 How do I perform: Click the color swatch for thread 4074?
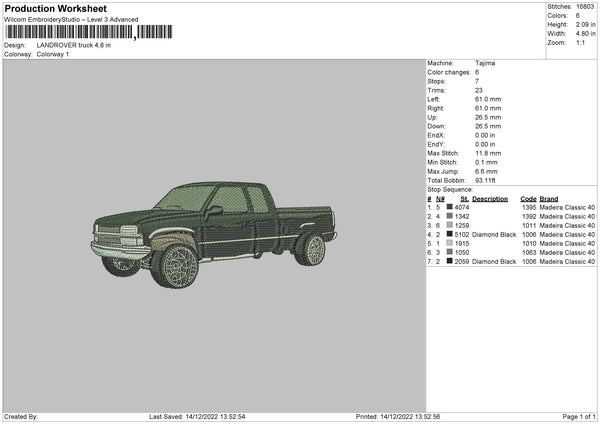[450, 207]
